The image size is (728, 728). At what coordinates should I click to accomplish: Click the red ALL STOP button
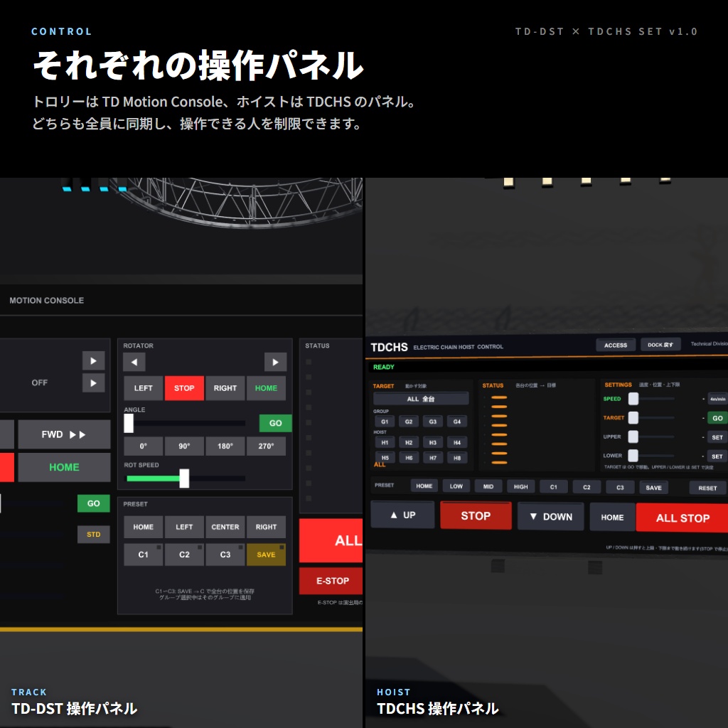(682, 518)
